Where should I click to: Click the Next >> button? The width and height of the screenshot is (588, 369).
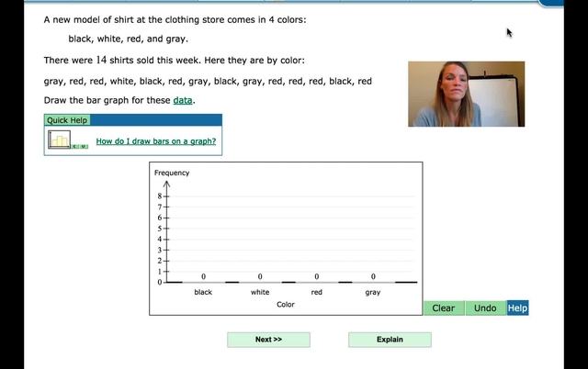coord(268,340)
